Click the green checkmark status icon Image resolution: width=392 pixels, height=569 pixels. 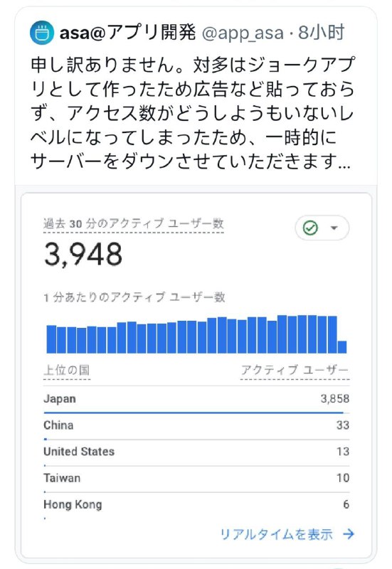click(310, 228)
